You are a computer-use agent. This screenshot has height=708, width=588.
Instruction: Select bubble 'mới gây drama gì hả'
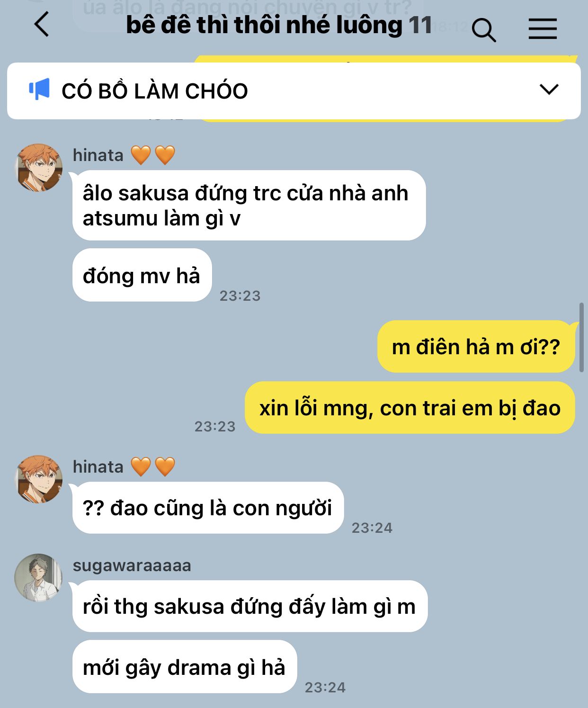[185, 667]
